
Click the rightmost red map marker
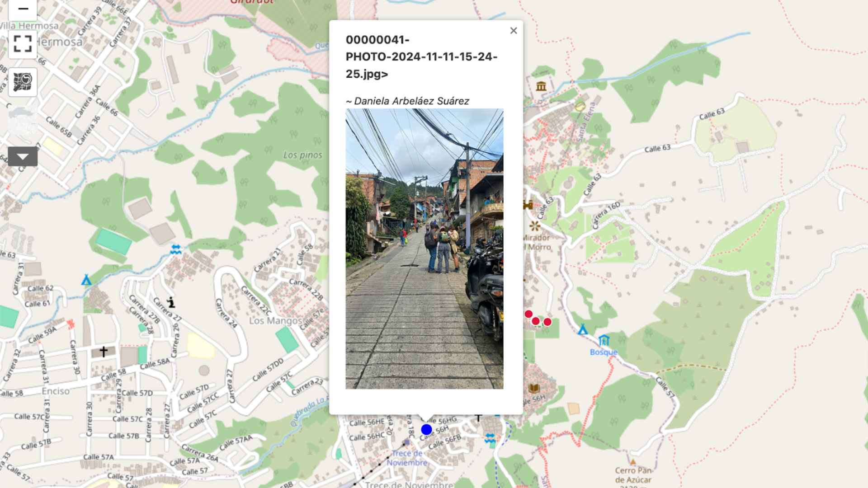(x=547, y=322)
